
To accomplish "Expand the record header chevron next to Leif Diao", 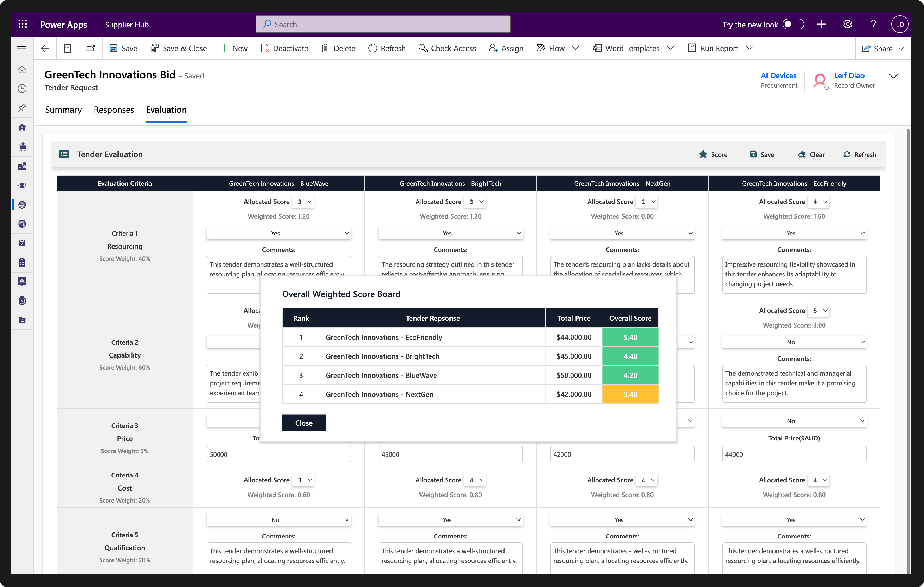I will click(893, 76).
